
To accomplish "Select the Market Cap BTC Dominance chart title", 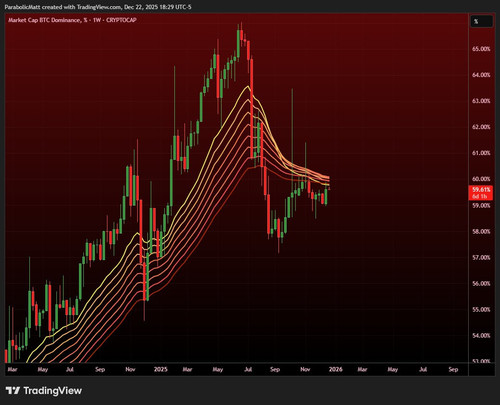I will (72, 20).
